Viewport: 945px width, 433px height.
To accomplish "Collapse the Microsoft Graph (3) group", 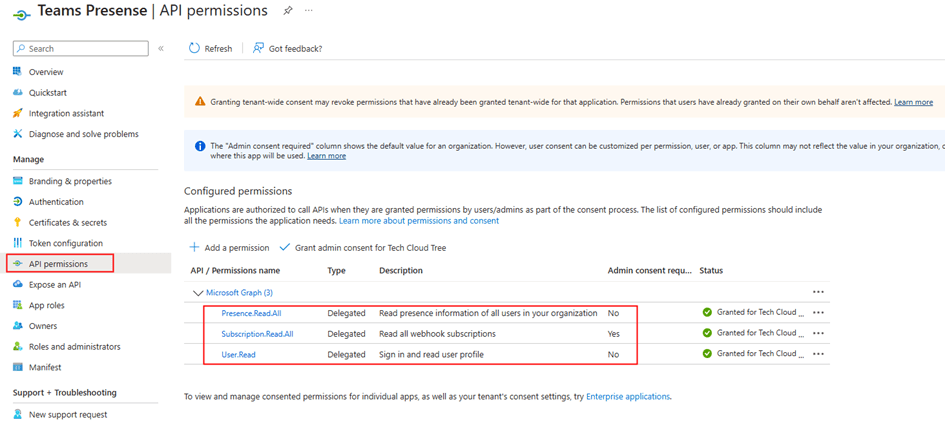I will pyautogui.click(x=196, y=292).
